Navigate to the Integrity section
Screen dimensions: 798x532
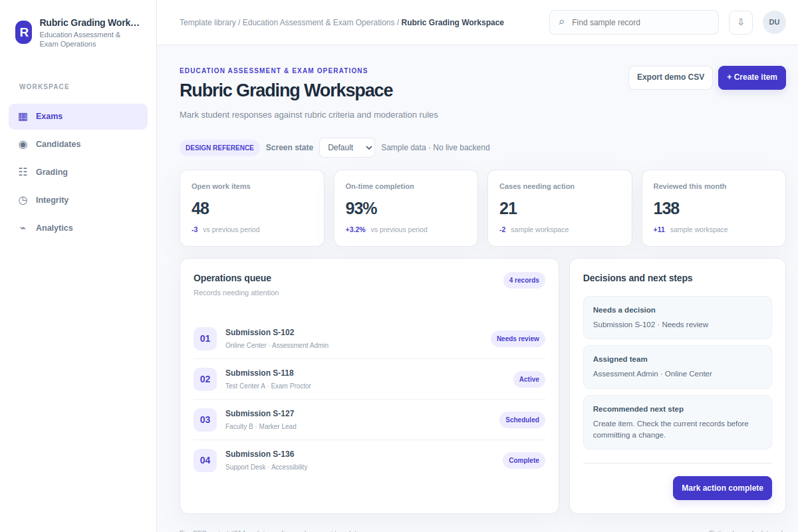coord(78,200)
